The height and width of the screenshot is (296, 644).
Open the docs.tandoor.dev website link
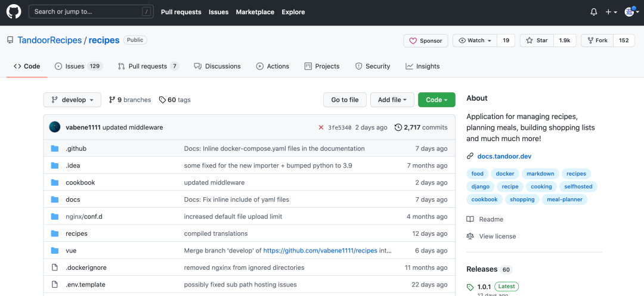(x=505, y=156)
